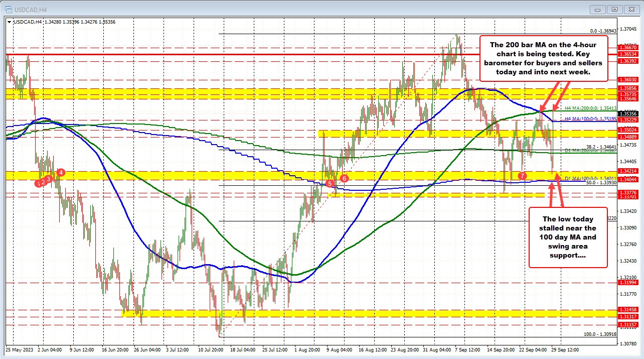Click numbered marker 4 at the June swing zone

click(x=61, y=172)
